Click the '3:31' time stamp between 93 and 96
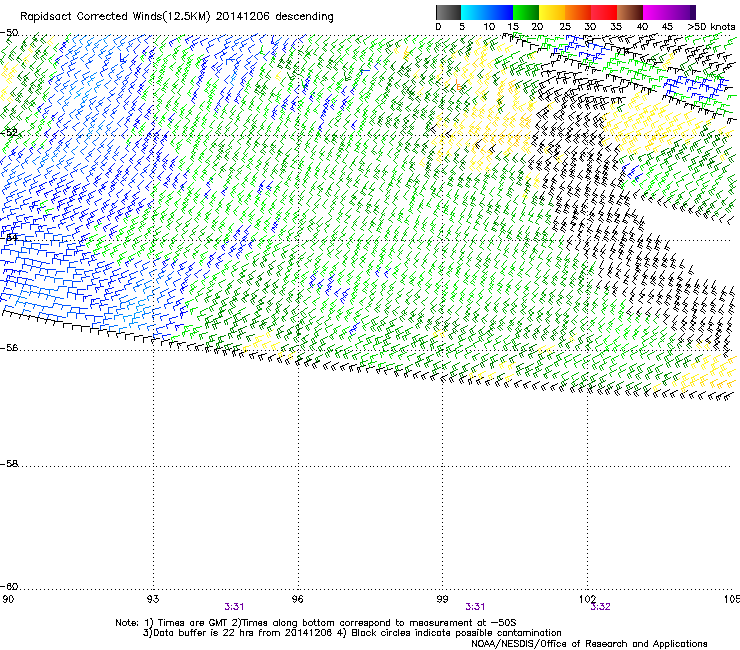Screen dimensions: 740x650 click(234, 607)
